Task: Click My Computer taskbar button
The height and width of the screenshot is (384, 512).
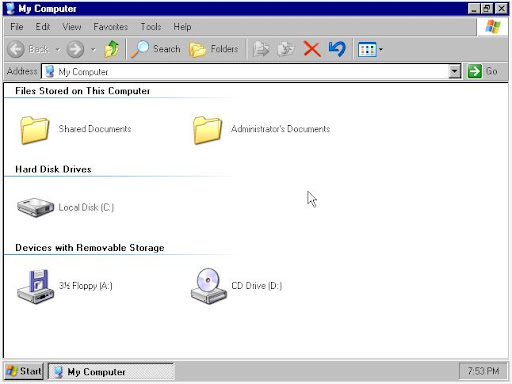Action: coord(111,371)
